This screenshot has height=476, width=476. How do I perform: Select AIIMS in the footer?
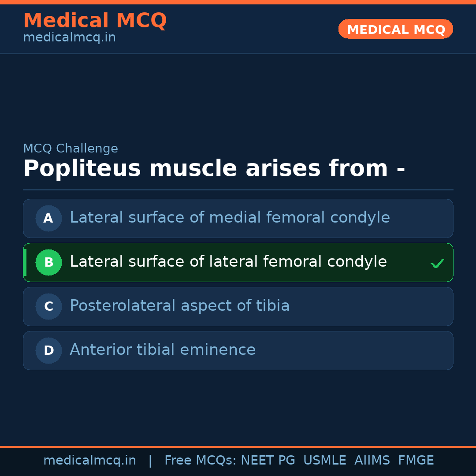pyautogui.click(x=372, y=461)
